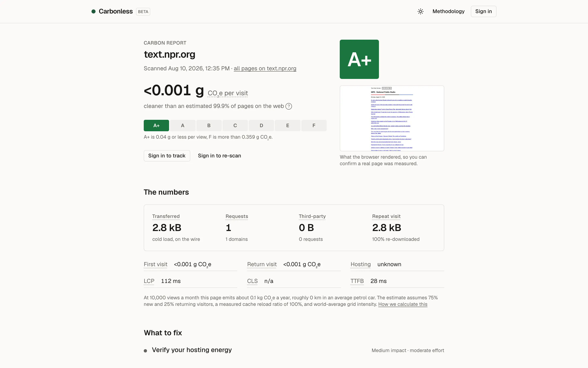Select the D grade segment
Image resolution: width=588 pixels, height=368 pixels.
[262, 126]
